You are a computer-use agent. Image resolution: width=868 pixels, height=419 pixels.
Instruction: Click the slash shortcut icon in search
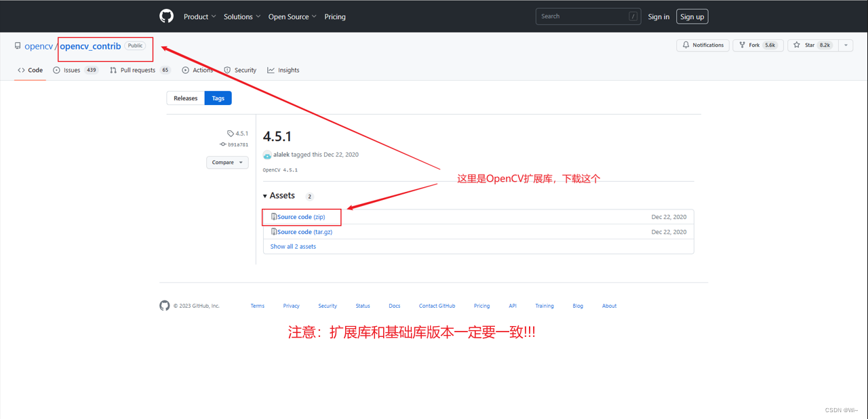point(633,16)
